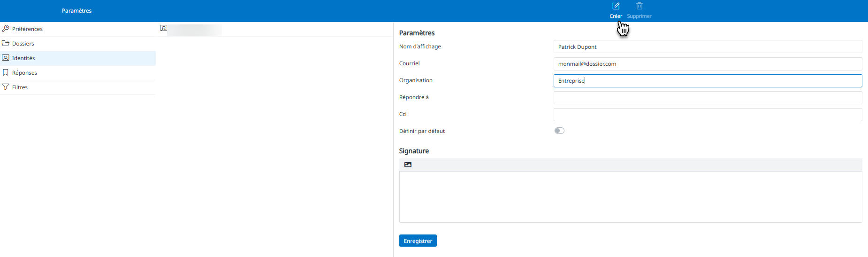This screenshot has width=868, height=257.
Task: Click the folder icon beside Dossiers
Action: [6, 43]
